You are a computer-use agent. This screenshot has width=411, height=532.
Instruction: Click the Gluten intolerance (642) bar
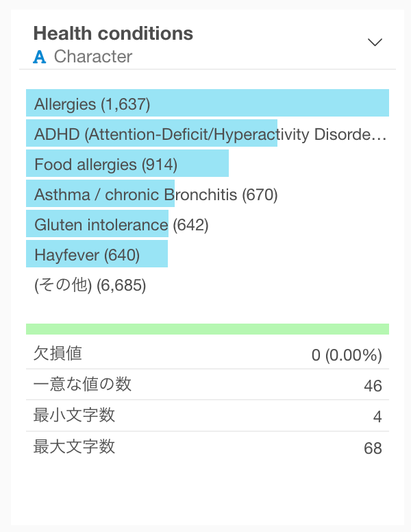(x=97, y=223)
